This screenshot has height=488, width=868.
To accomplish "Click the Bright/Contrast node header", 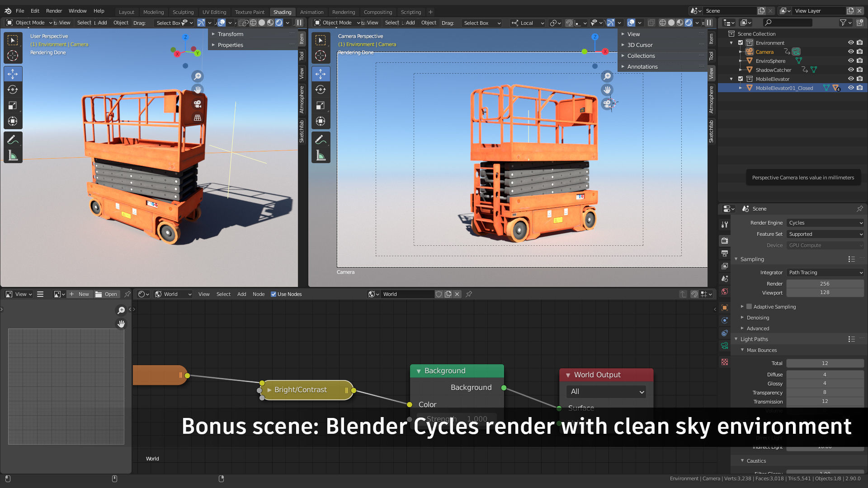I will click(x=307, y=390).
